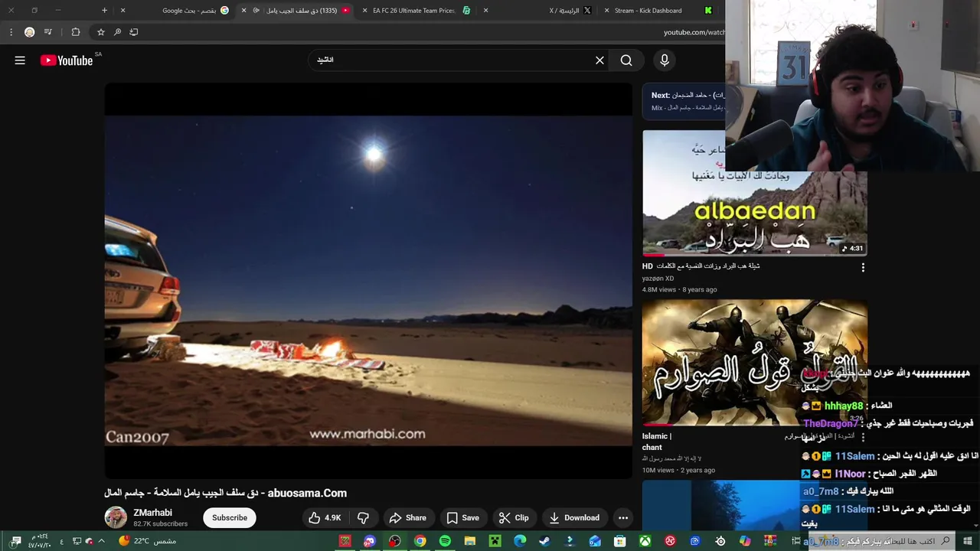This screenshot has height=551, width=980.
Task: Click the 4.8M views text under albaedan video
Action: click(659, 290)
